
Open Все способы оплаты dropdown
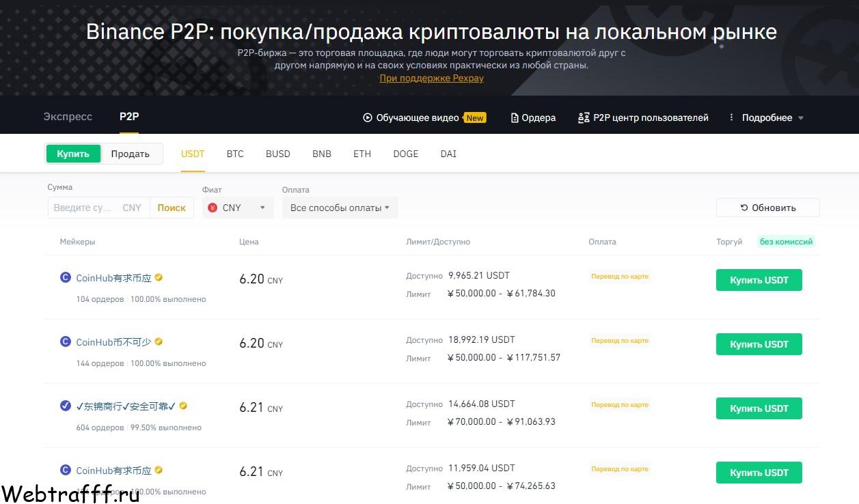[x=340, y=208]
